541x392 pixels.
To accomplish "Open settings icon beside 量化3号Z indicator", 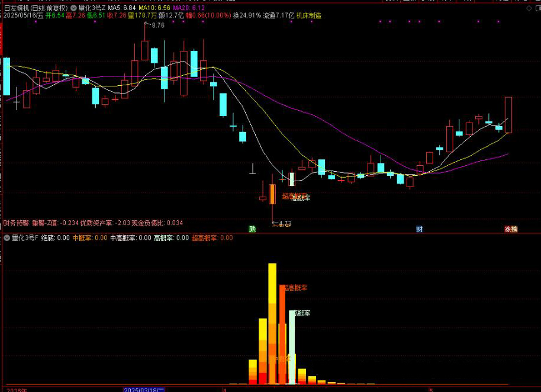I will pyautogui.click(x=73, y=8).
